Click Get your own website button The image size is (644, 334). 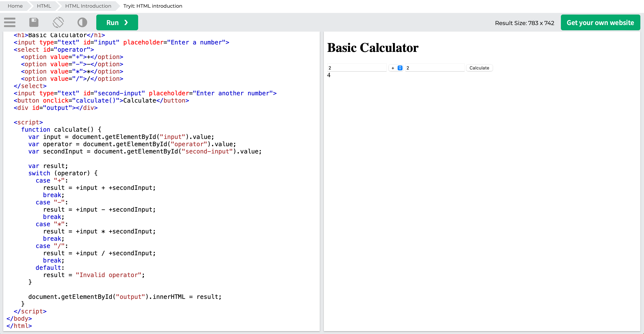pyautogui.click(x=600, y=23)
